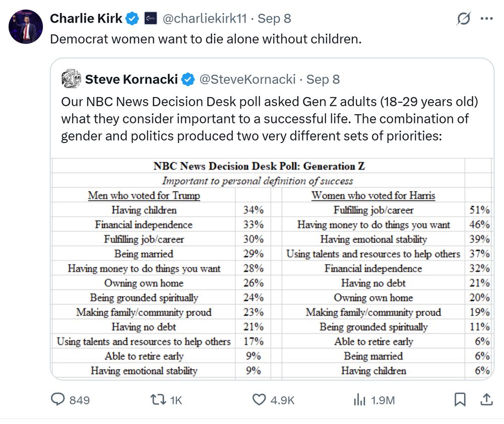Click the Charlie Kirk display name

point(86,19)
